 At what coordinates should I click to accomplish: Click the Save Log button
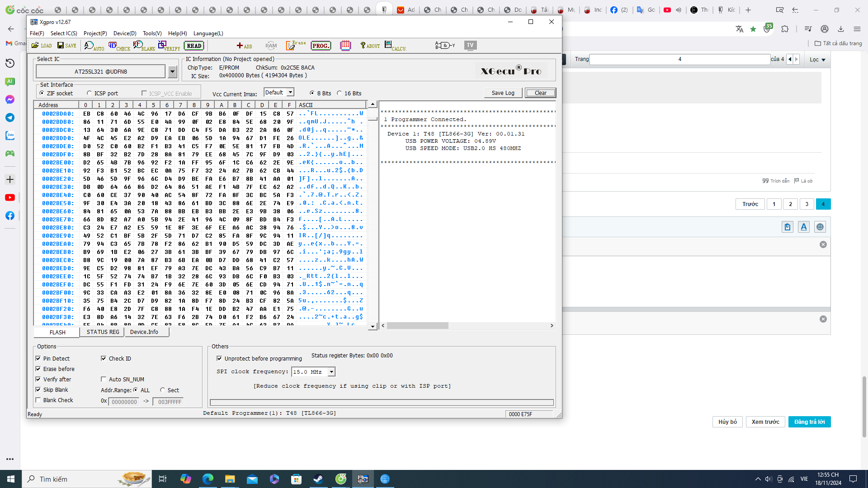coord(503,93)
